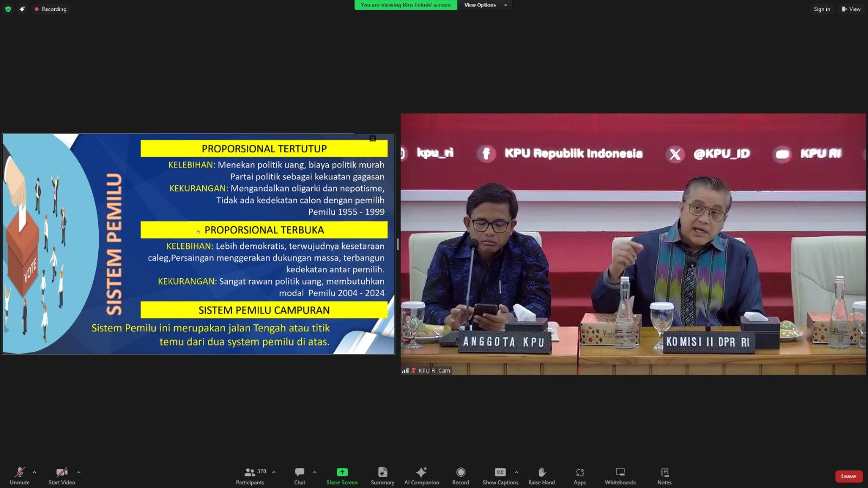
Task: Expand audio options arrow beside Unmute
Action: click(x=35, y=472)
